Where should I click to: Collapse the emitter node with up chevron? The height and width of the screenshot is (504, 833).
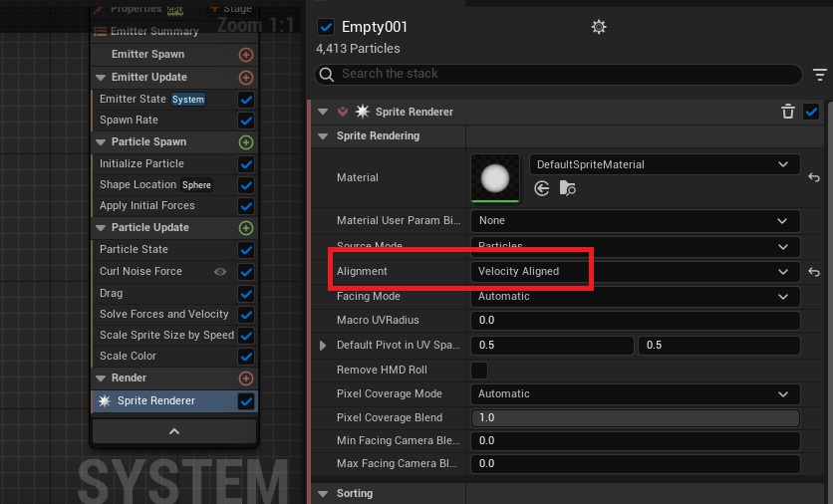pos(174,431)
